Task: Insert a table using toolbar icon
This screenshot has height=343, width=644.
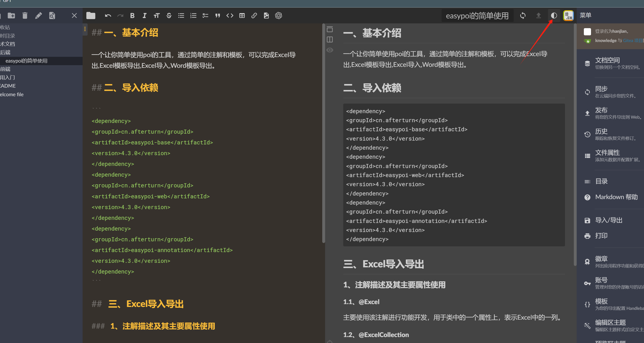Action: (242, 16)
